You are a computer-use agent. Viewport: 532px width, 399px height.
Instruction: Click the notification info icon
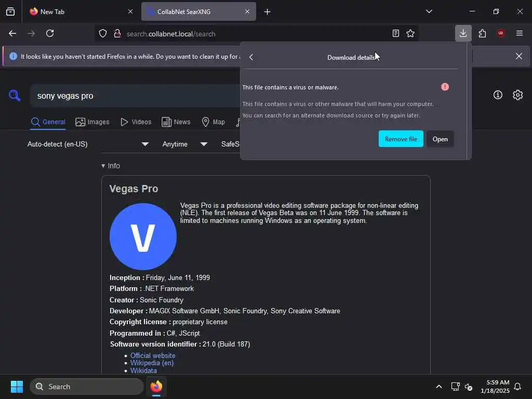tap(13, 56)
